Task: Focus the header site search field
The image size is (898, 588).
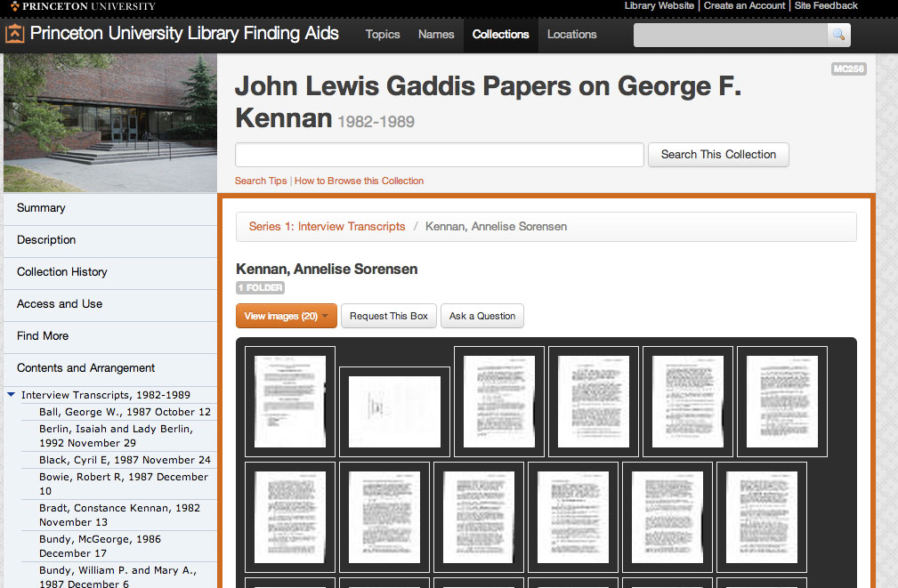Action: coord(730,35)
